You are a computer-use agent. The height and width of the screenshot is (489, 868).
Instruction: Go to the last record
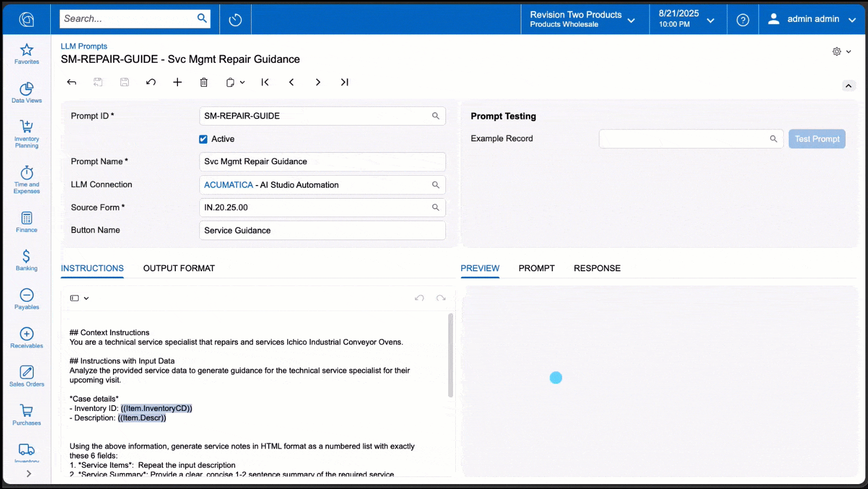tap(344, 82)
